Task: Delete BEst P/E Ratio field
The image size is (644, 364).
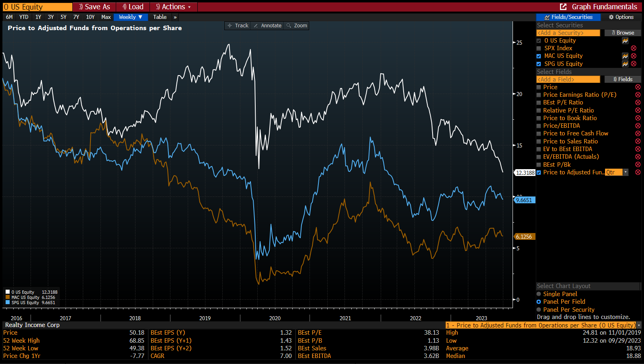Action: (x=638, y=102)
